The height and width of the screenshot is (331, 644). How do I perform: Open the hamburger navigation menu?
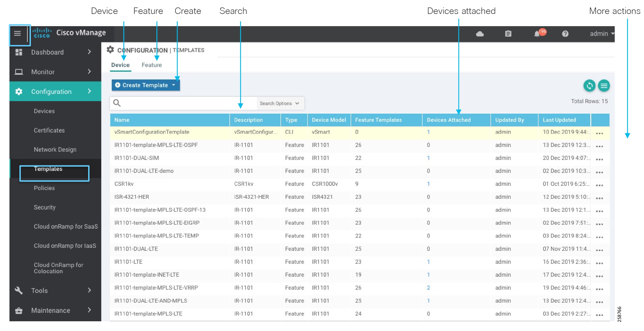click(17, 33)
